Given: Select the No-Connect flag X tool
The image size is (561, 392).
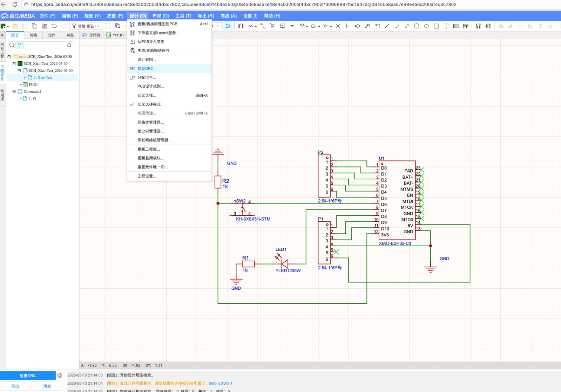Looking at the screenshot, I should tap(338, 26).
